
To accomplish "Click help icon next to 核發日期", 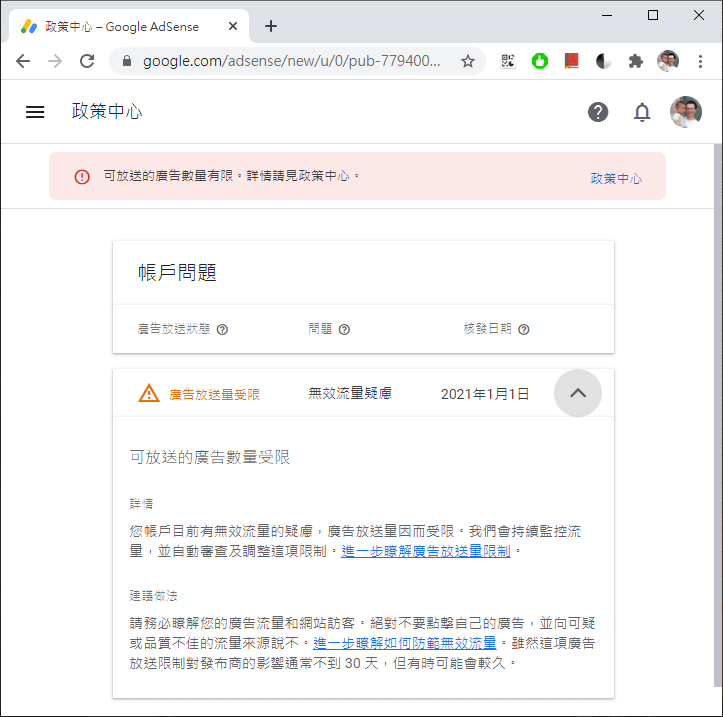I will point(523,329).
